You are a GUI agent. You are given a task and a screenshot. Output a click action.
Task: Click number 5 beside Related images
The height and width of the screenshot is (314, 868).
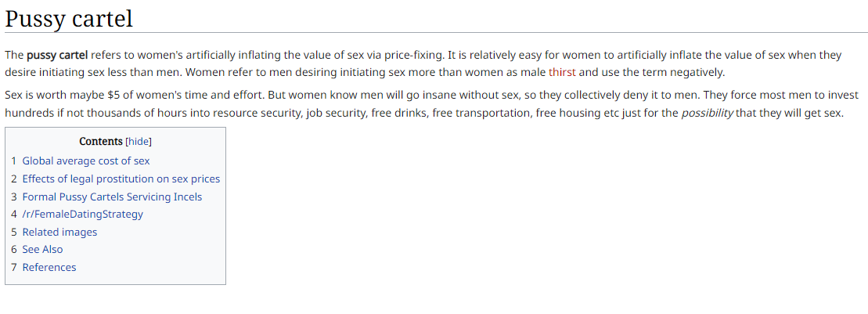14,232
